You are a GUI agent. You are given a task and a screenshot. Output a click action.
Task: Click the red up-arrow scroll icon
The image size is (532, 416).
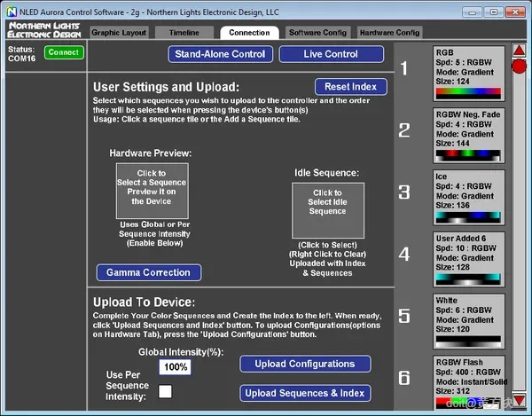[x=519, y=51]
